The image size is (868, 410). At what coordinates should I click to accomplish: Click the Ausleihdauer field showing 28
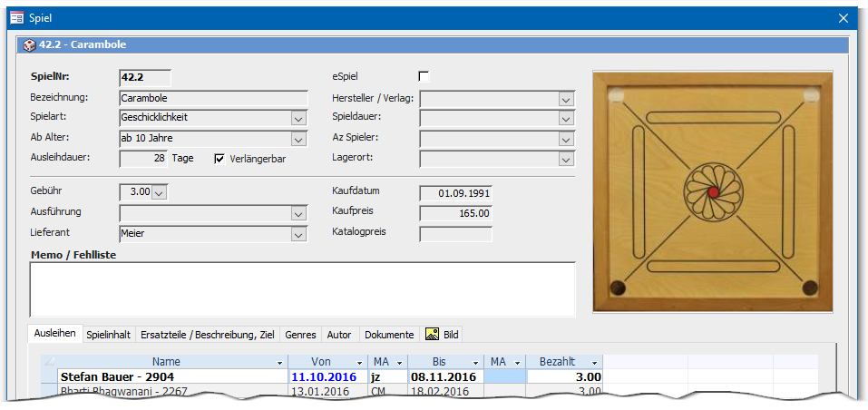click(143, 159)
